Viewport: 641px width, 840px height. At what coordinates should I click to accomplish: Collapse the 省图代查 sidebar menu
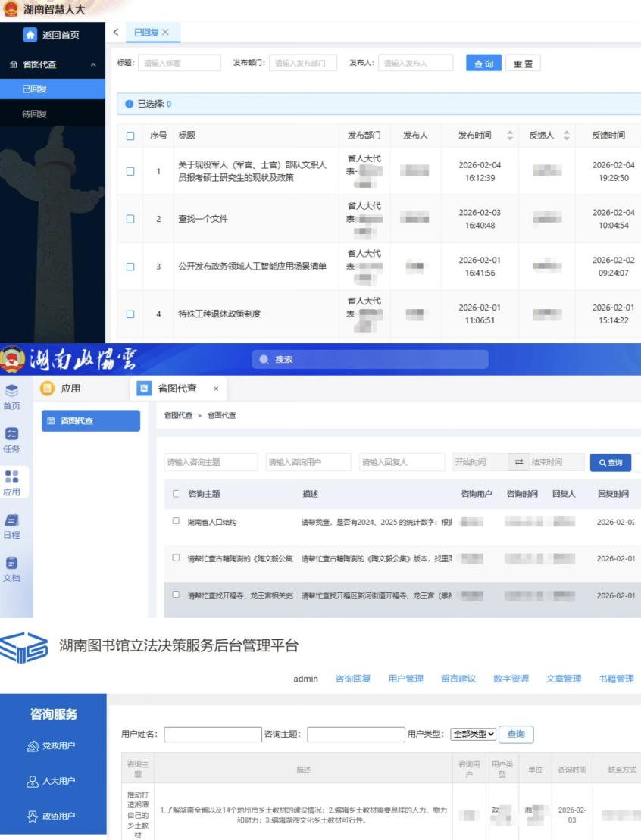click(x=93, y=66)
